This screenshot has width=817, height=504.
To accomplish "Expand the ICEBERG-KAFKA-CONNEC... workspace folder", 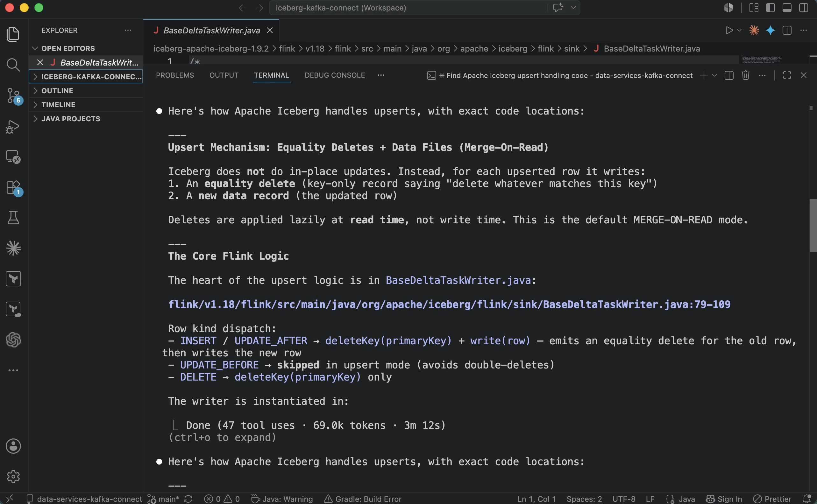I will (86, 77).
